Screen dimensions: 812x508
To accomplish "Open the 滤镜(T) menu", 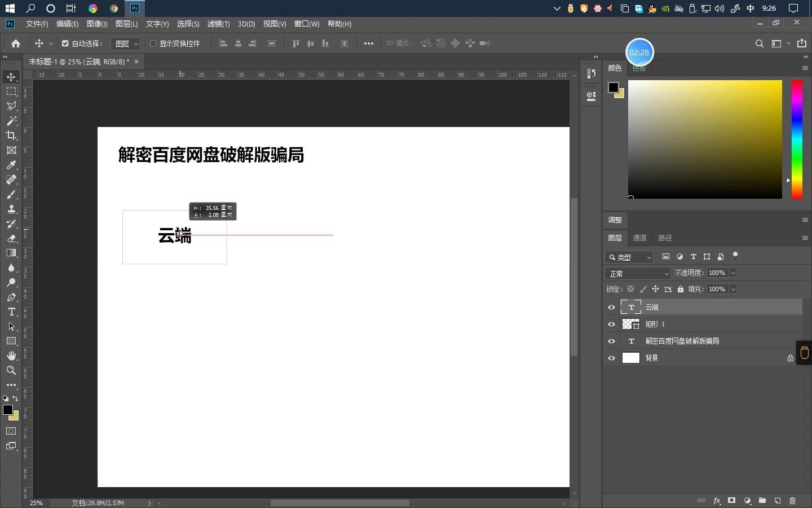I will point(218,24).
